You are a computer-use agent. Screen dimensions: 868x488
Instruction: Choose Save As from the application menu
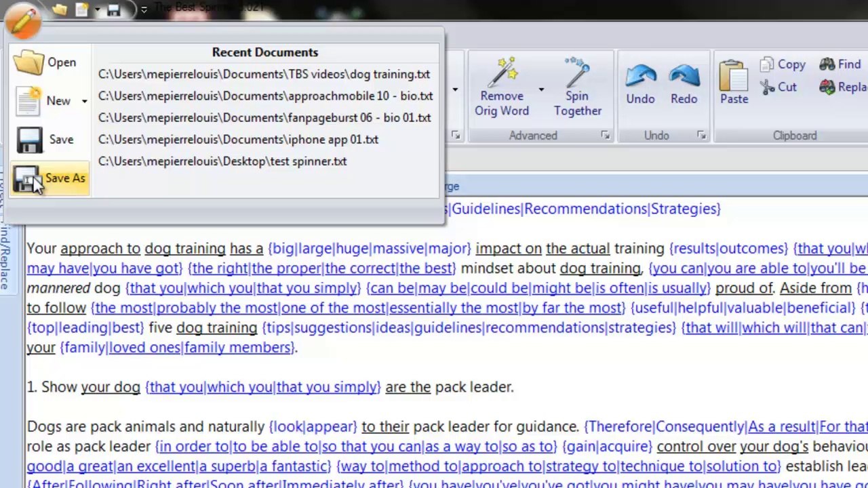50,179
